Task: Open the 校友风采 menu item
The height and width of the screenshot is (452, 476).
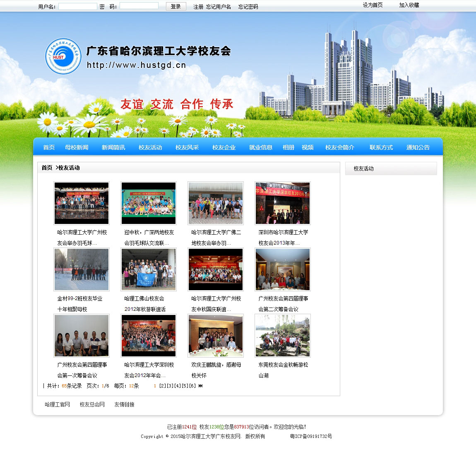Action: [187, 147]
